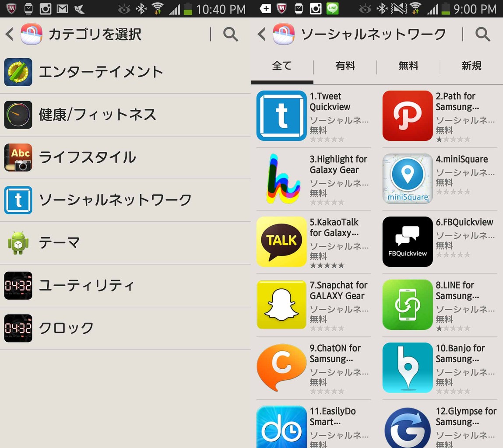The height and width of the screenshot is (448, 503).
Task: Open KakaoTalk app icon
Action: point(281,242)
